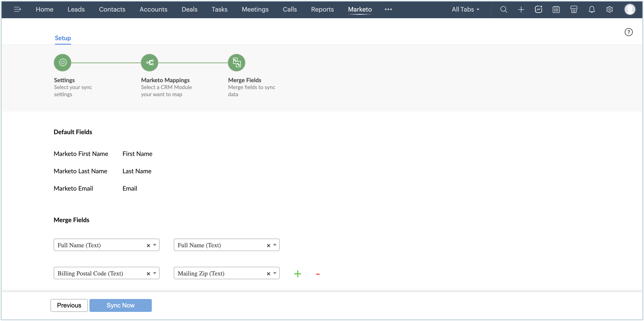This screenshot has width=644, height=321.
Task: Click the Sync Now button
Action: (121, 305)
